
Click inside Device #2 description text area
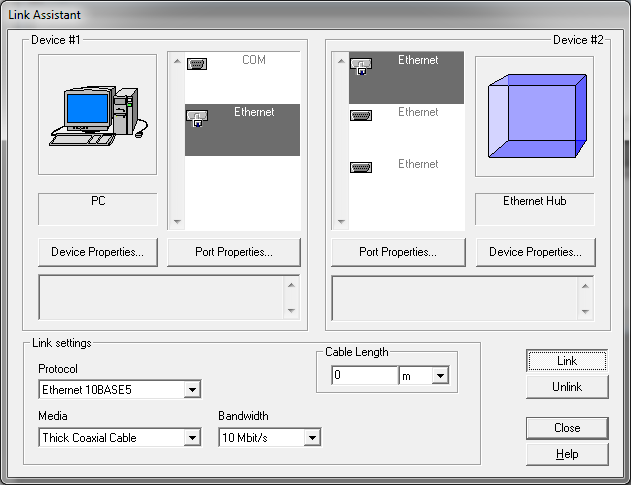(x=455, y=298)
